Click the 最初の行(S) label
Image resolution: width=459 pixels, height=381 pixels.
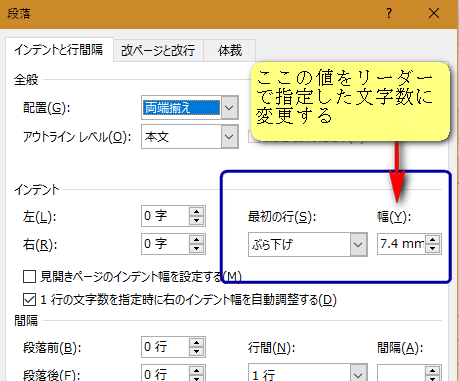(282, 217)
